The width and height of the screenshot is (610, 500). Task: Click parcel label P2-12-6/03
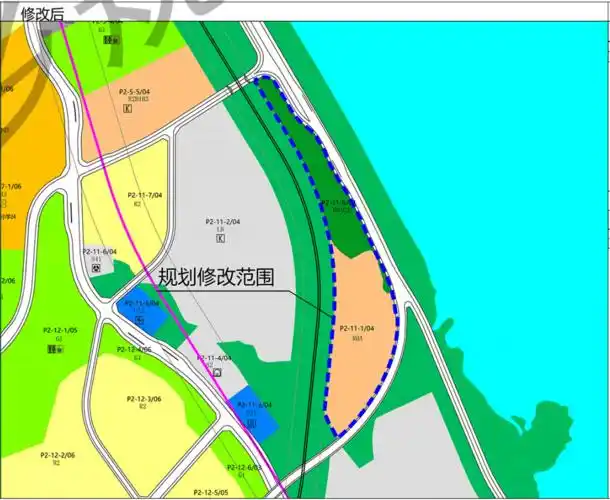coord(244,467)
